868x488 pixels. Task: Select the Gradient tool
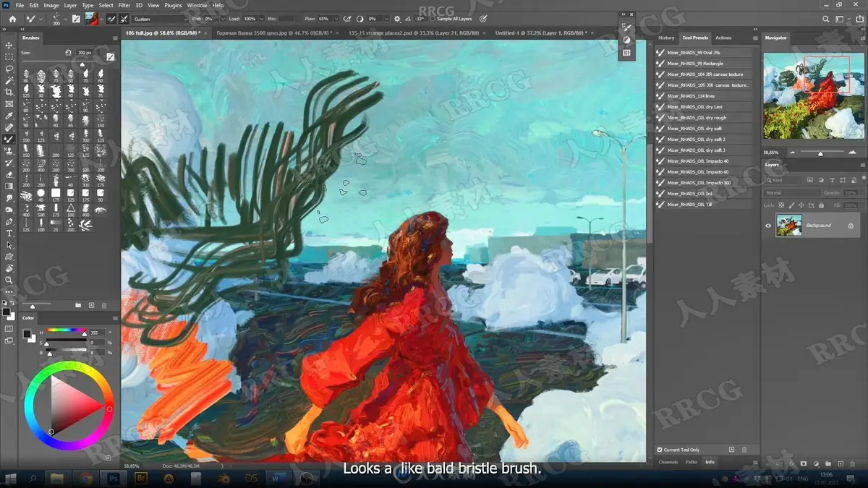9,186
